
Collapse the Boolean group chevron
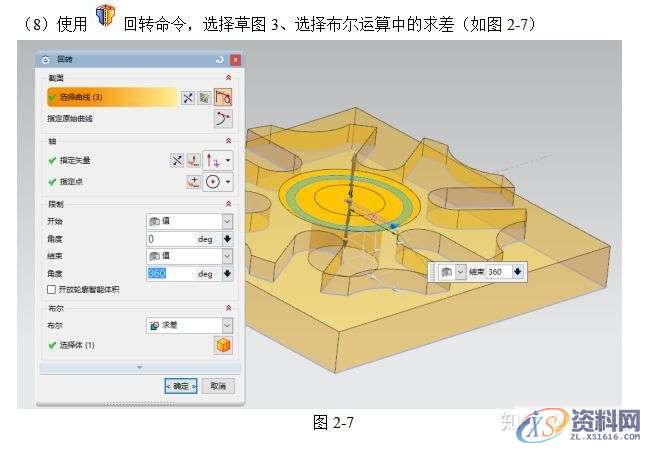(x=228, y=308)
